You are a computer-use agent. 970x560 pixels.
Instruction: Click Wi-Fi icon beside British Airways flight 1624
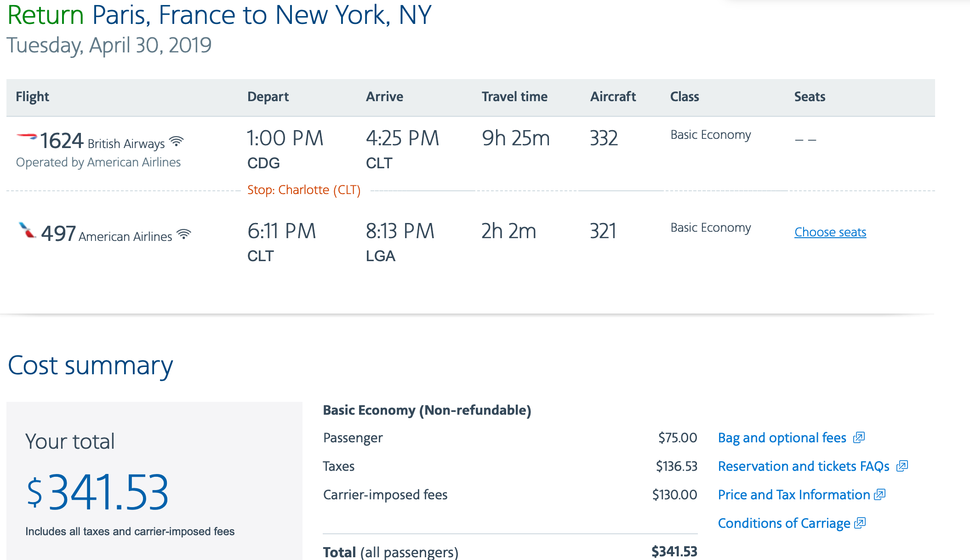[x=177, y=141]
